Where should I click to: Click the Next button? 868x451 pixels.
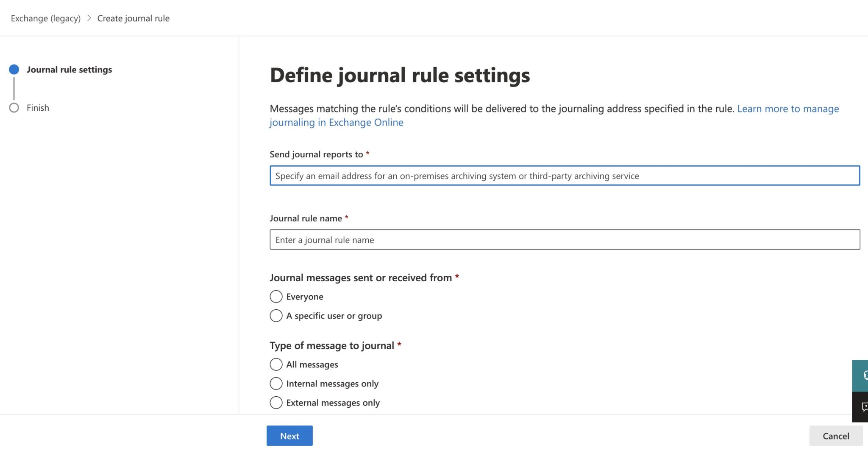coord(289,435)
